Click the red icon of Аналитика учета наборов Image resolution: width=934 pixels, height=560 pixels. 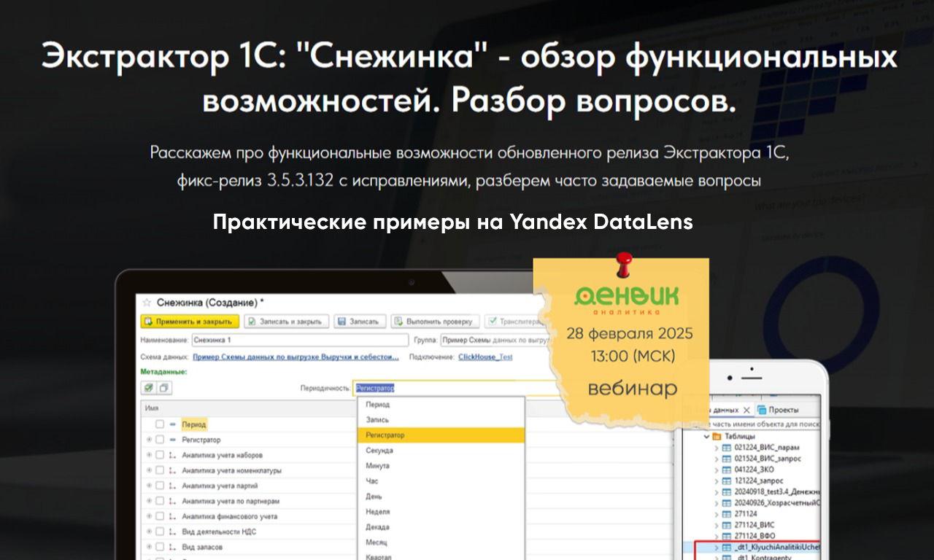point(173,455)
